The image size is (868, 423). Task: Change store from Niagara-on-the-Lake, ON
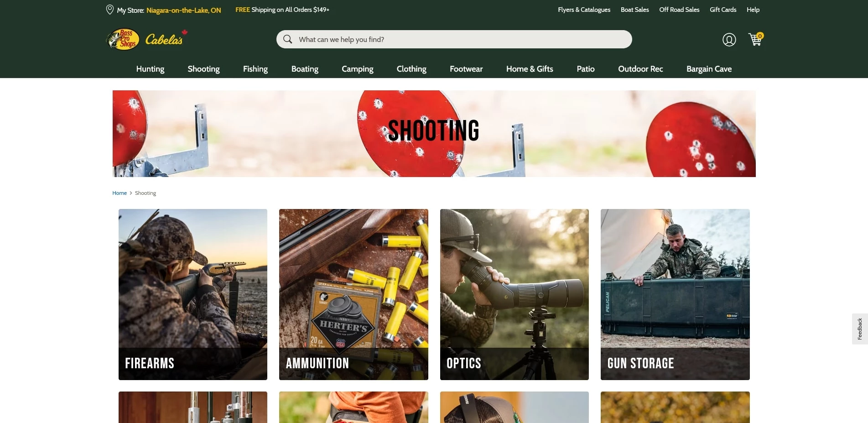tap(183, 10)
